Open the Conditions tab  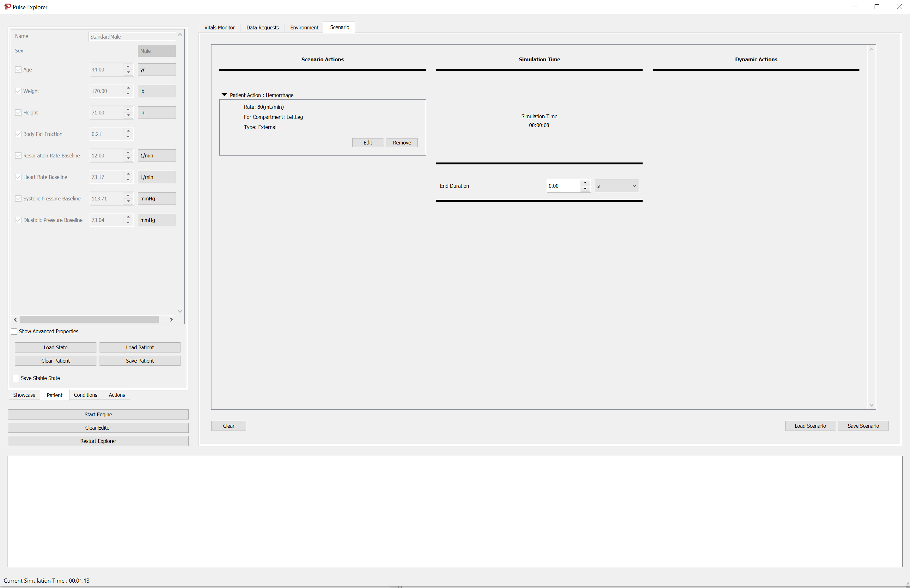[86, 395]
